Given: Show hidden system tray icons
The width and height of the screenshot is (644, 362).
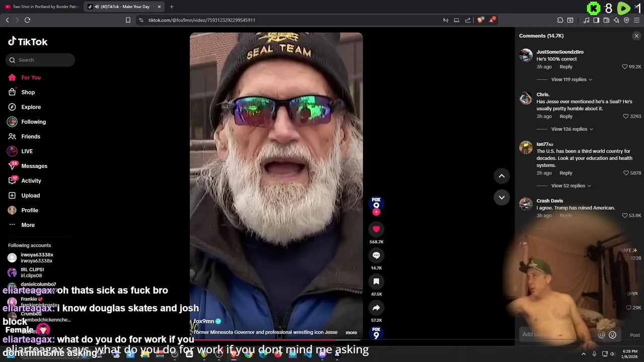Looking at the screenshot, I should pos(584,354).
